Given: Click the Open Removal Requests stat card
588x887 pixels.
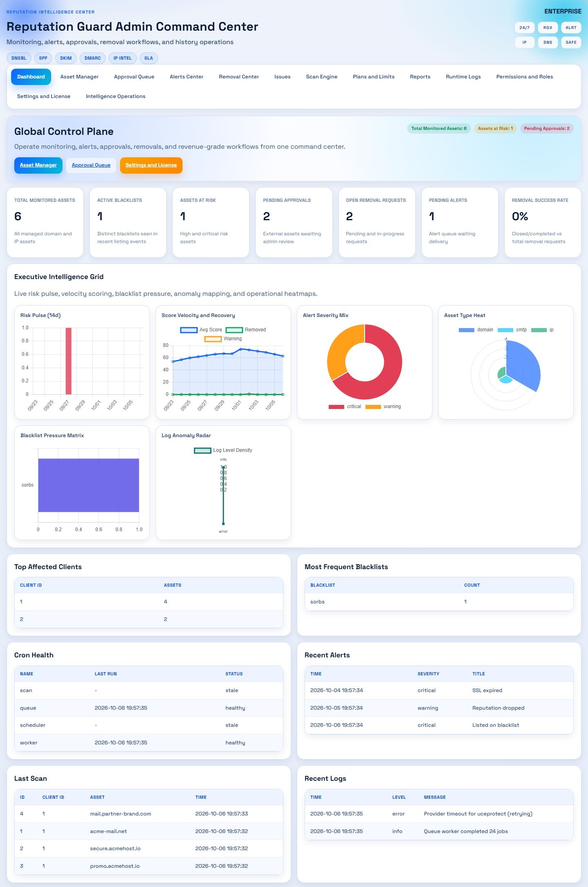Looking at the screenshot, I should [x=377, y=222].
